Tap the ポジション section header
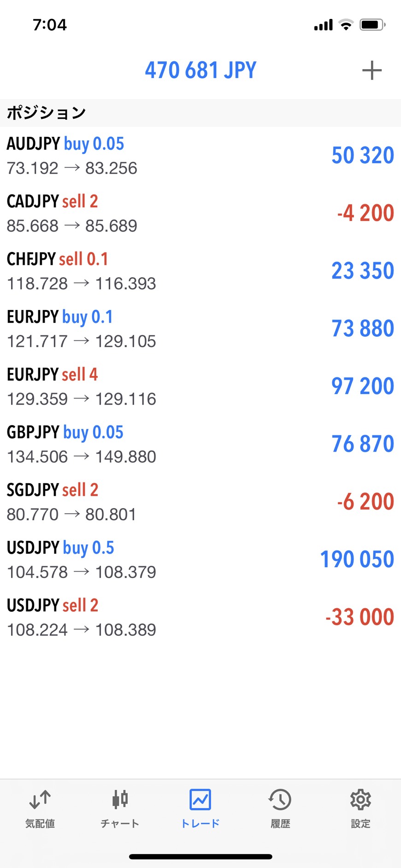The image size is (401, 868). pos(47,113)
